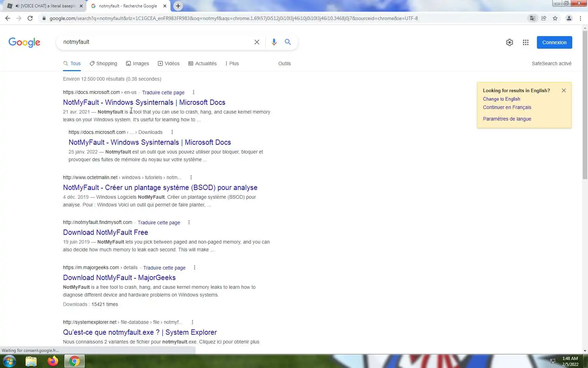Dismiss the English results language box
This screenshot has height=368, width=588.
coord(564,90)
